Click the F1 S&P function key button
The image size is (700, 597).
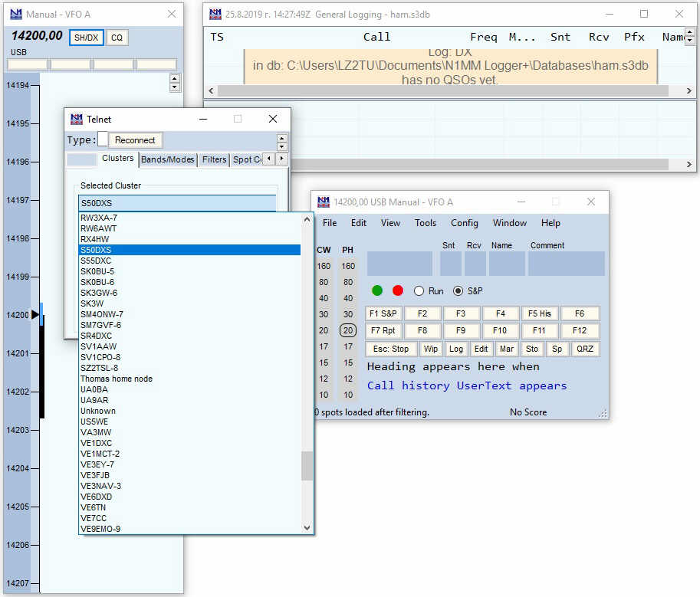(x=383, y=313)
